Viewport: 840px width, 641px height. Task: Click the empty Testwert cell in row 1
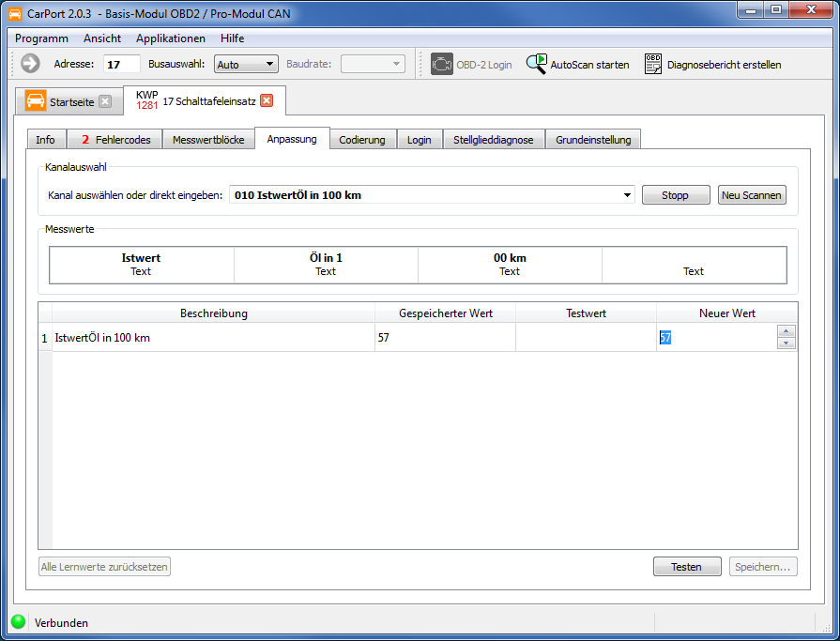click(586, 337)
